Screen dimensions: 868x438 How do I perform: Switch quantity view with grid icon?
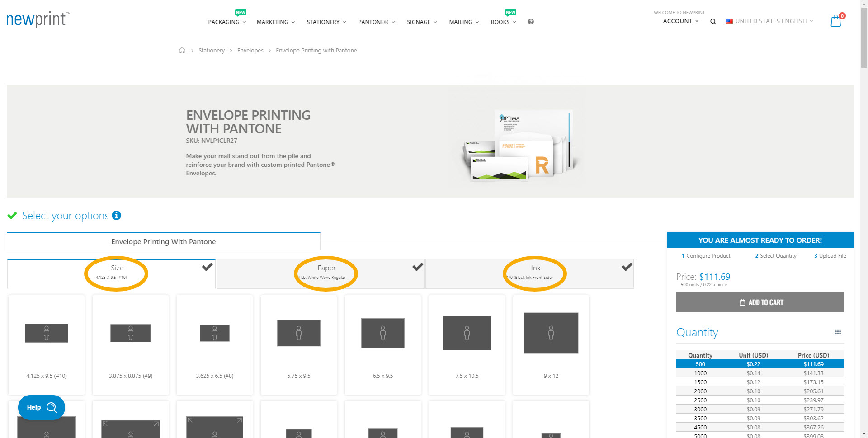(x=838, y=332)
